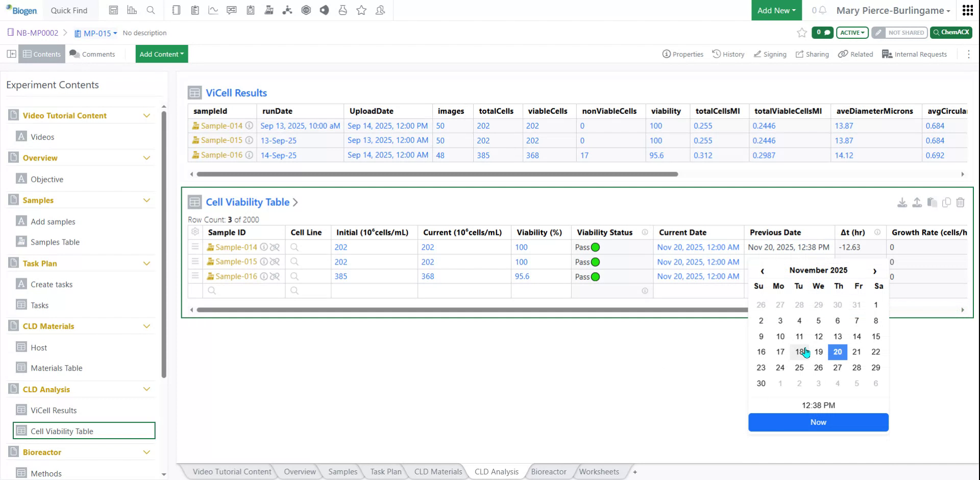Screen dimensions: 980x480
Task: Duplicate the Cell Viability Table
Action: point(947,202)
